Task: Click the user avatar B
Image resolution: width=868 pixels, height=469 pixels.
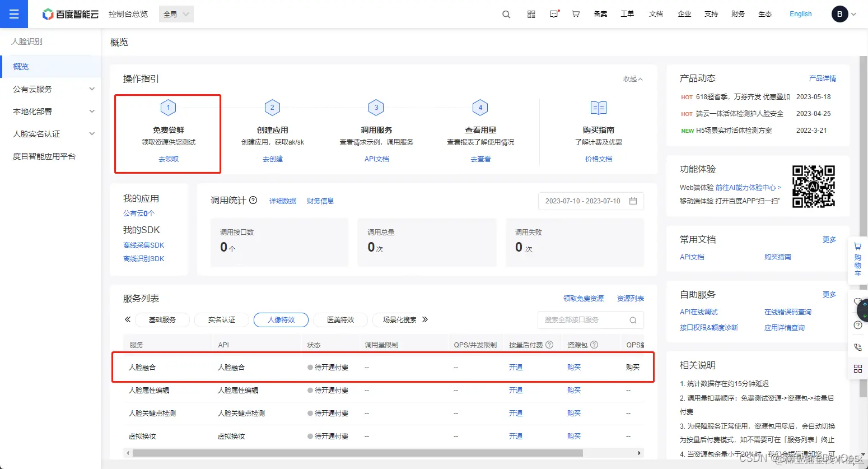Action: tap(839, 14)
